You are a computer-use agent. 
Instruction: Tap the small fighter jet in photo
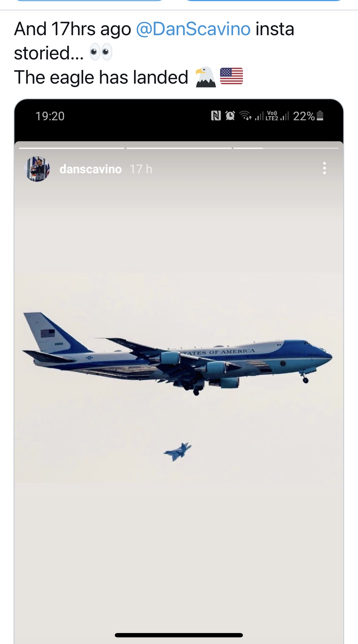[x=178, y=452]
